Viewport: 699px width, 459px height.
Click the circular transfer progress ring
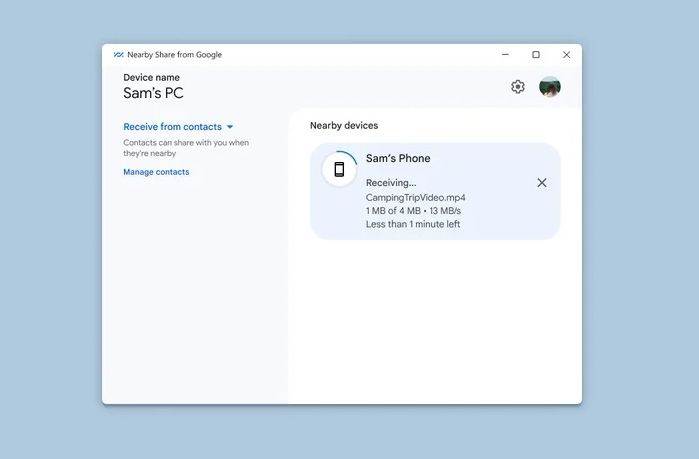[352, 156]
